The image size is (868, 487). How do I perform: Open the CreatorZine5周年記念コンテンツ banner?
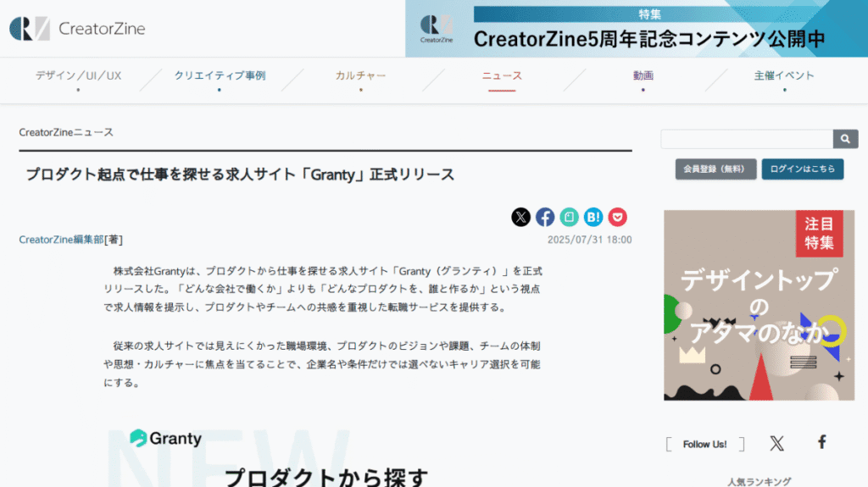(637, 29)
